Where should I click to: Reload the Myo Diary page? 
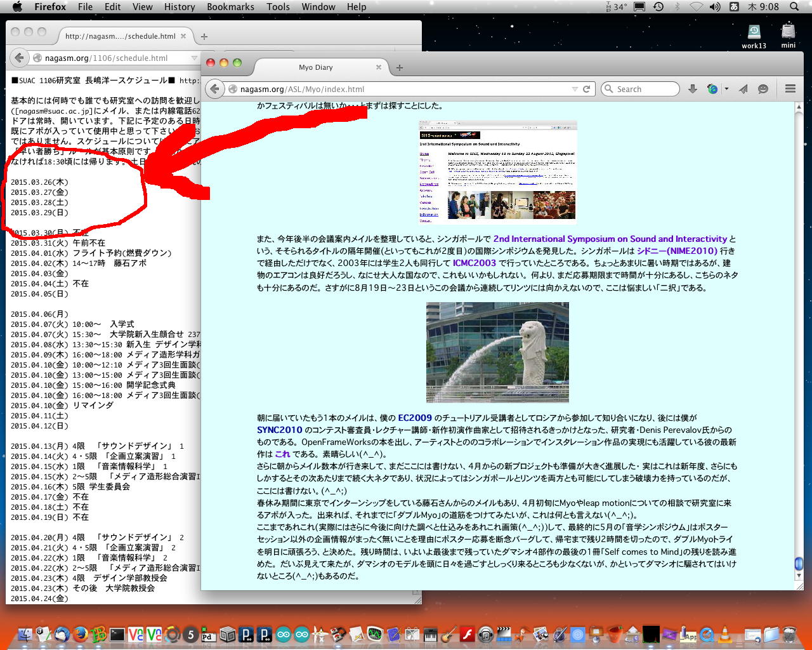[x=587, y=89]
